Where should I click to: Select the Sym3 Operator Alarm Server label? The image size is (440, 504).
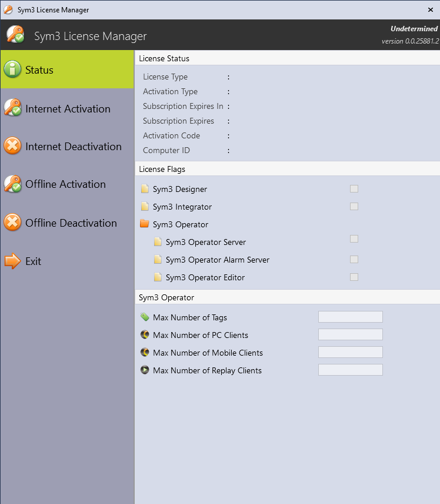[x=218, y=260]
